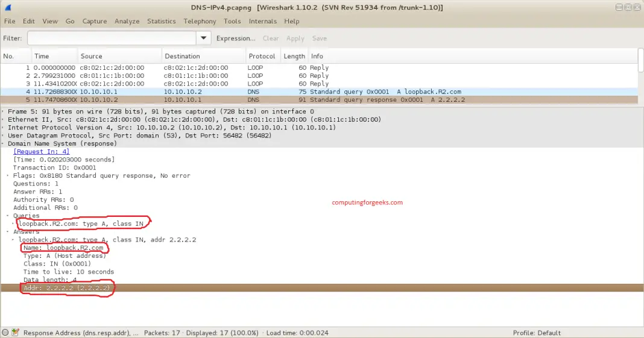Sort by the Destination column header

(x=204, y=56)
